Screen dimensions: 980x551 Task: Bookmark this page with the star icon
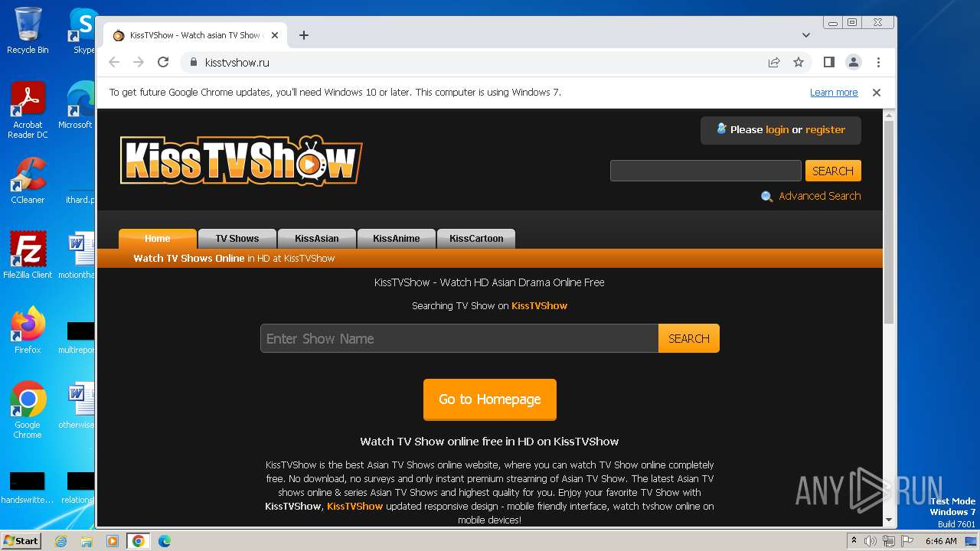pyautogui.click(x=799, y=62)
